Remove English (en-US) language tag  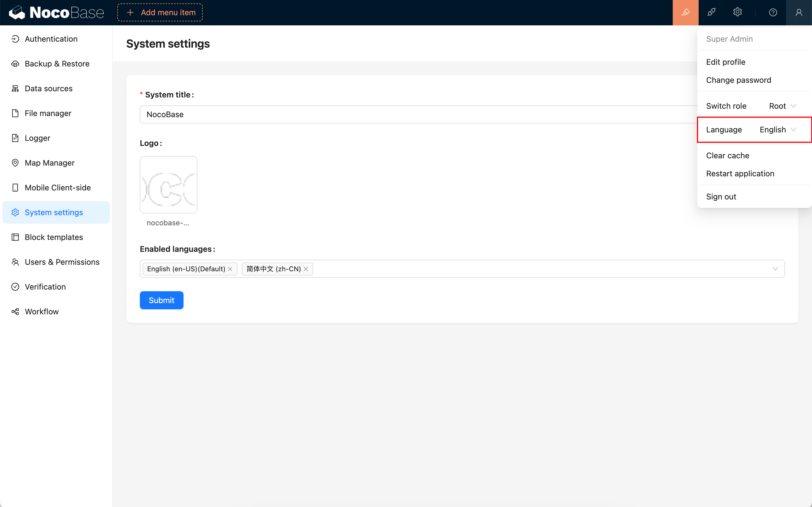(x=230, y=269)
